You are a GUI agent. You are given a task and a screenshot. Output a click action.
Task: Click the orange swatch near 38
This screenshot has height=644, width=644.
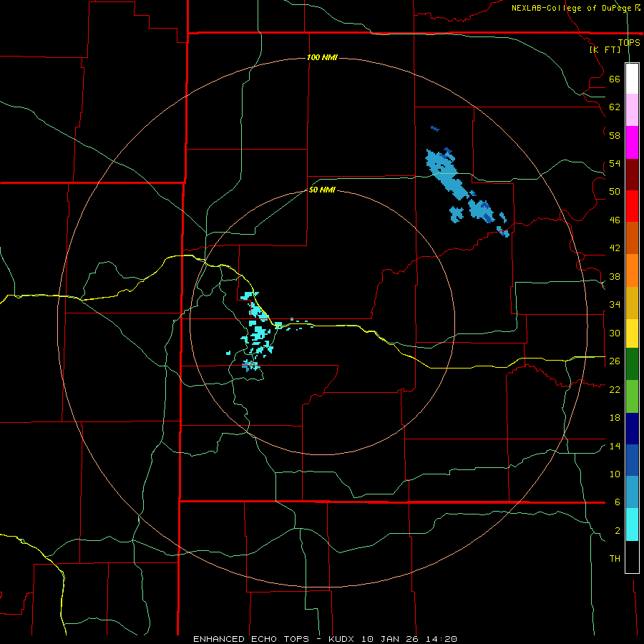click(632, 270)
